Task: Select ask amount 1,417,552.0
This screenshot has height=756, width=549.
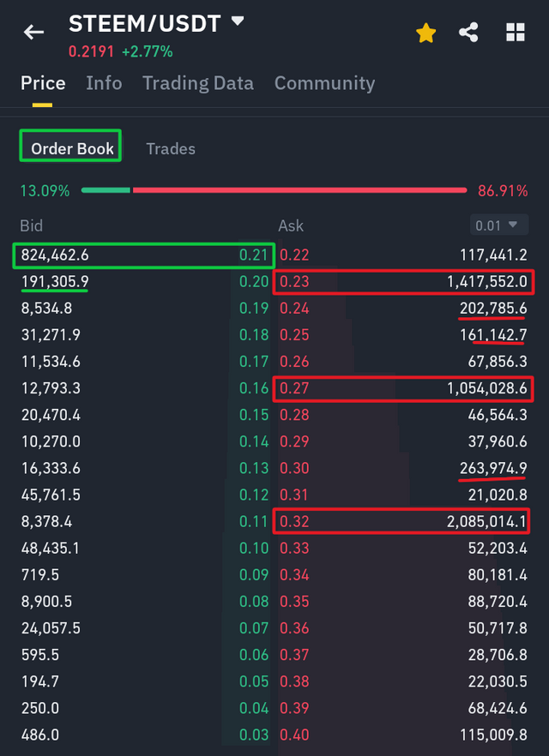Action: click(487, 281)
